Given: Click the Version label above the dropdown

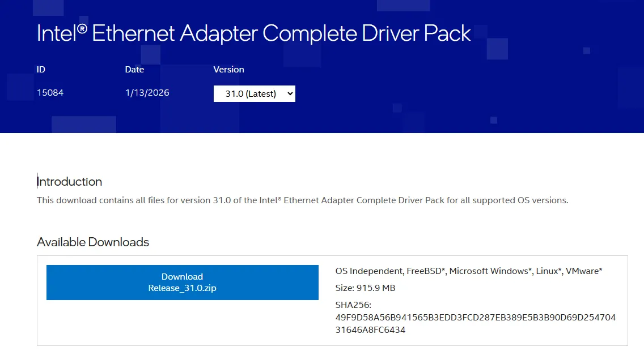Looking at the screenshot, I should tap(228, 70).
